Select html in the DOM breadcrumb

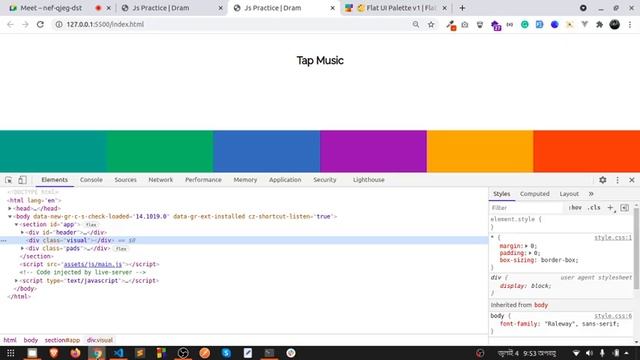[10, 340]
